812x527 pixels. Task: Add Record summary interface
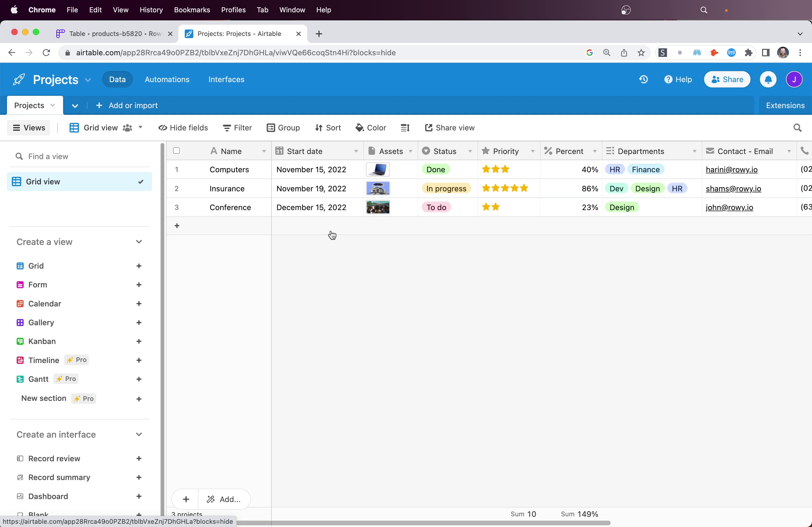pos(139,478)
